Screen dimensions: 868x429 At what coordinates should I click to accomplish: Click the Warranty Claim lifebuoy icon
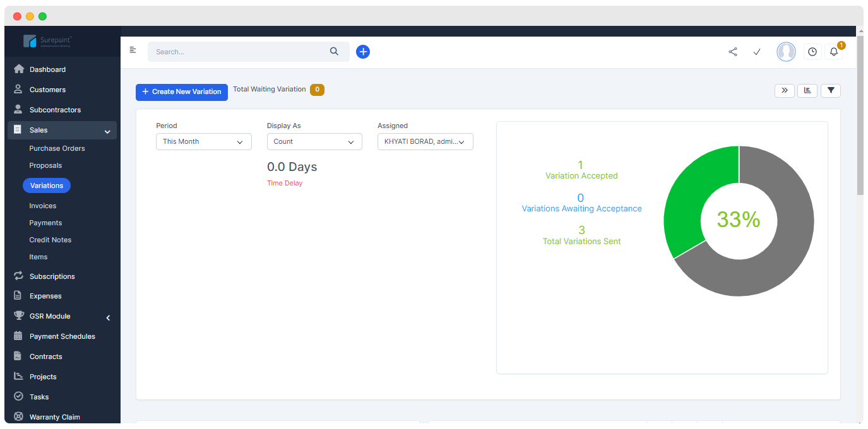tap(19, 417)
